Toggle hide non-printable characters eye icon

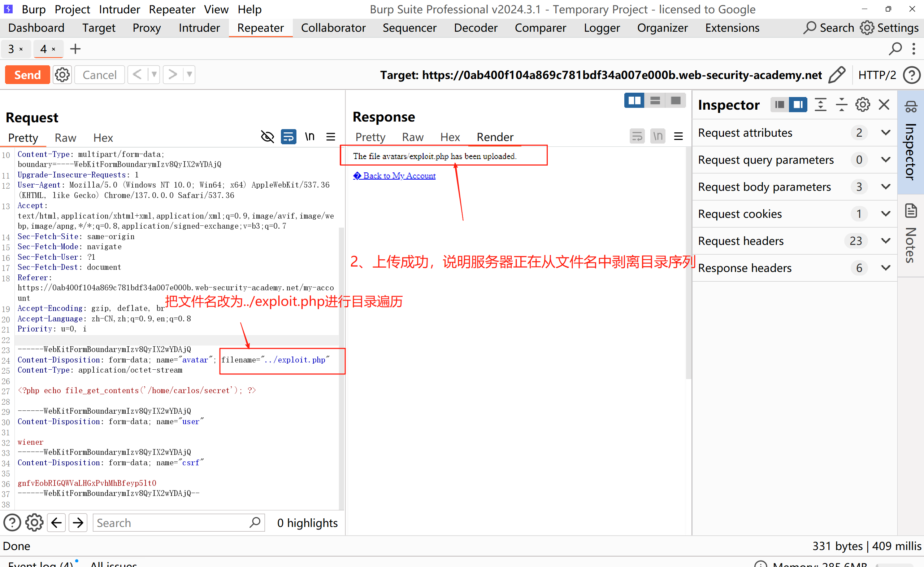(267, 137)
